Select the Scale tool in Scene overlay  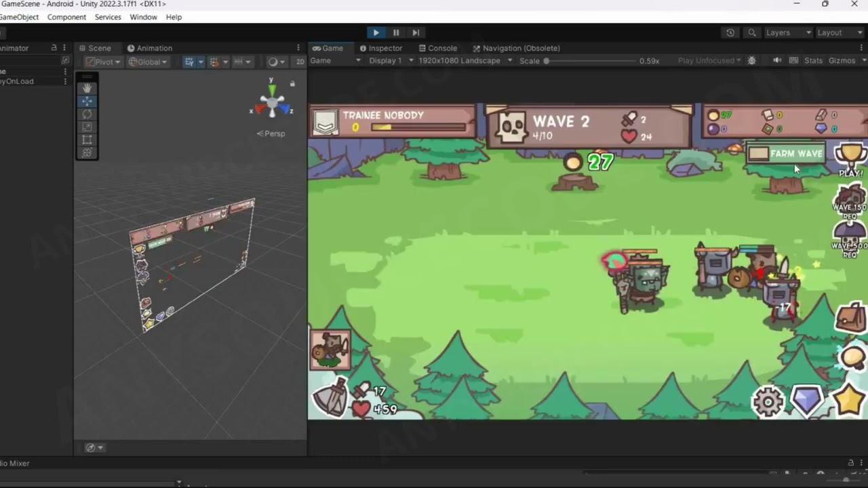coord(87,127)
